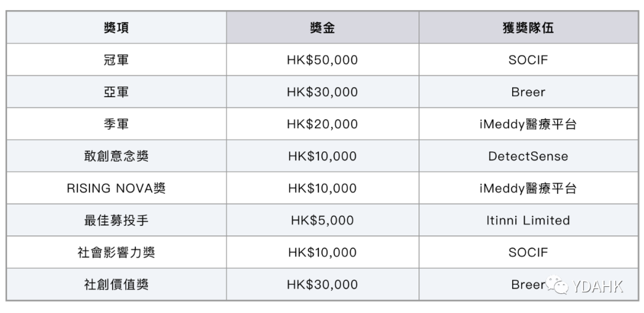Select the HK$5,000 prize amount

click(322, 221)
